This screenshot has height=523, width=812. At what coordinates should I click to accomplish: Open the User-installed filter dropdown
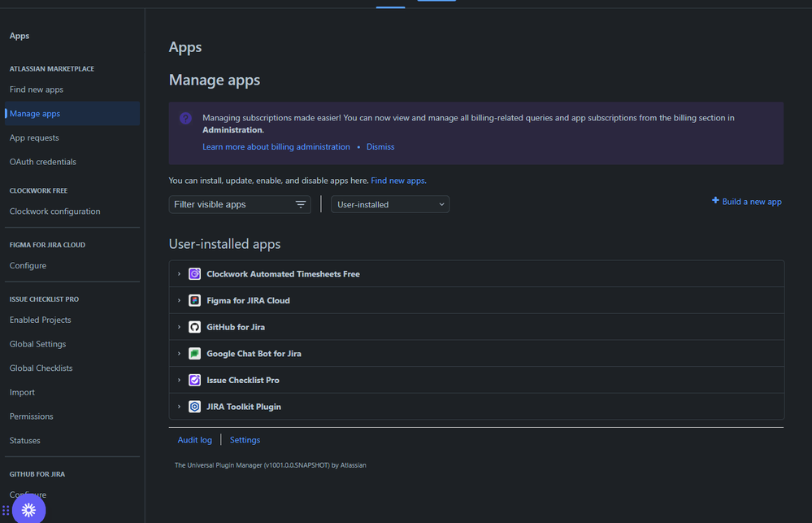click(x=390, y=204)
